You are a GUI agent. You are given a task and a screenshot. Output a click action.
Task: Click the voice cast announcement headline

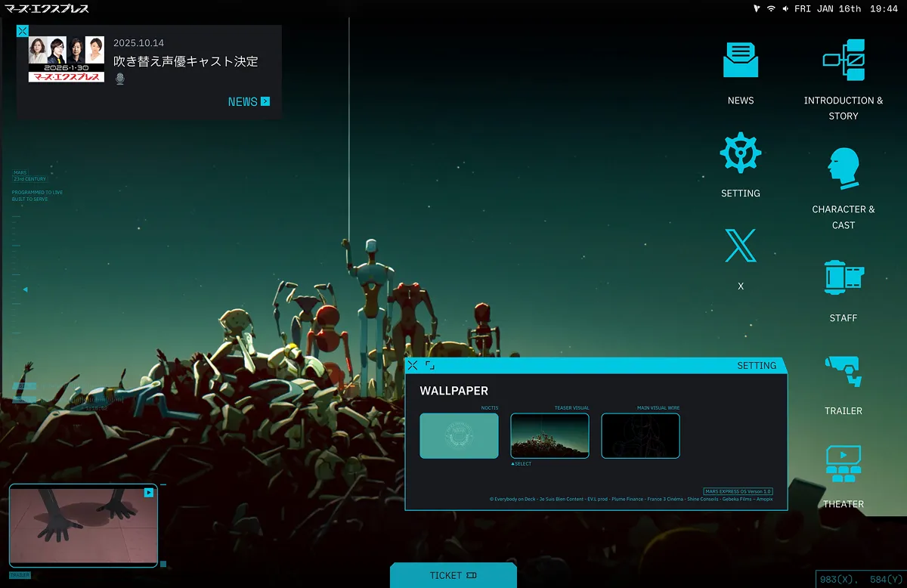(x=186, y=61)
